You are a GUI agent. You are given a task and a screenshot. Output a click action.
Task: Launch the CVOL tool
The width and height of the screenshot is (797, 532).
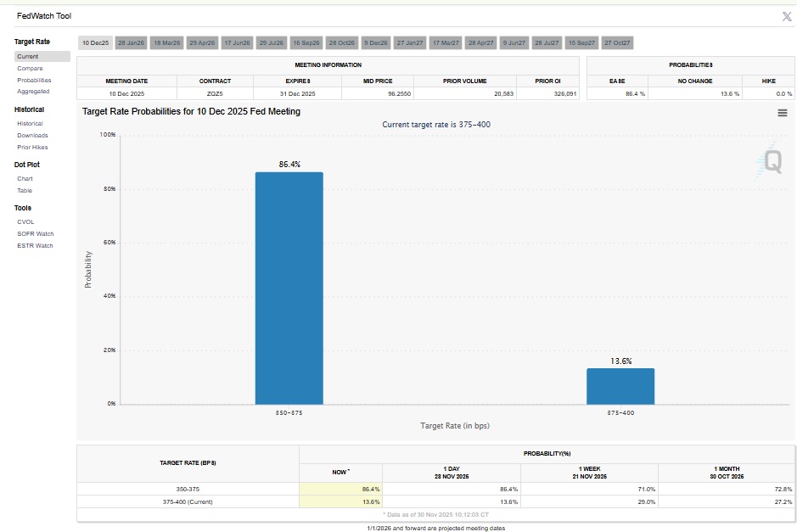(x=25, y=221)
